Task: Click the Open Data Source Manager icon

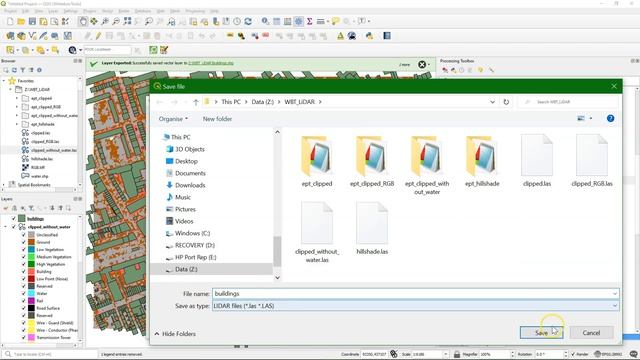Action: coord(10,36)
